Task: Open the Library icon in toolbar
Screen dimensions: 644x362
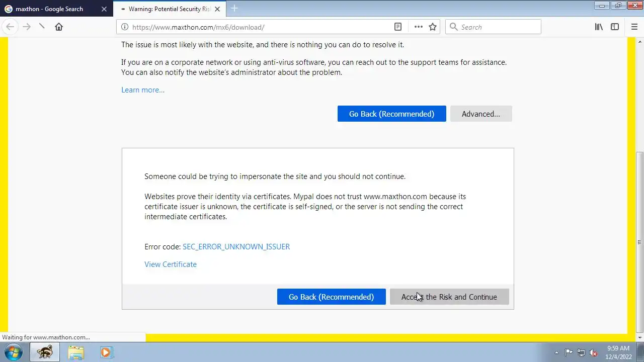Action: pos(599,27)
